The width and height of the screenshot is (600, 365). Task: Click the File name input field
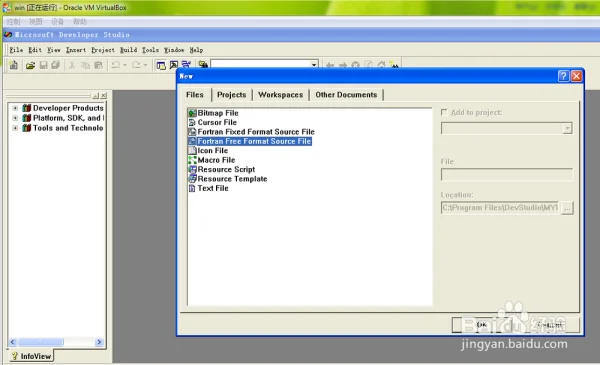tap(507, 175)
